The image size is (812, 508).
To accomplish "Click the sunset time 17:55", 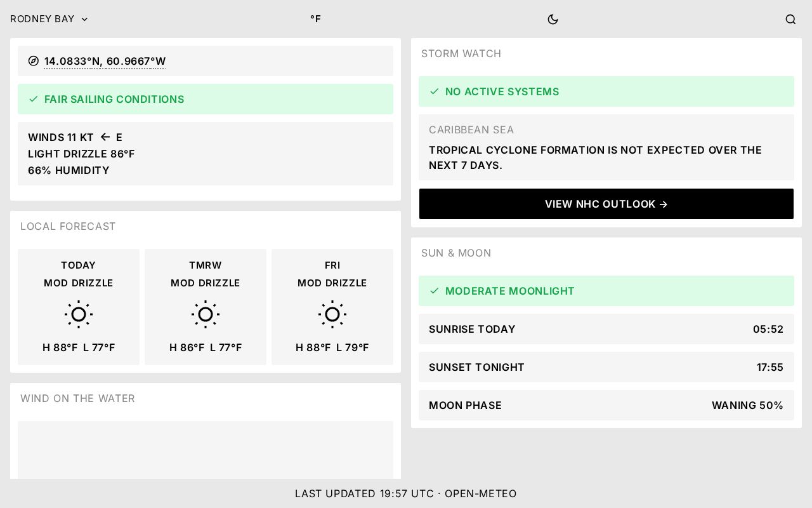I will pyautogui.click(x=770, y=367).
